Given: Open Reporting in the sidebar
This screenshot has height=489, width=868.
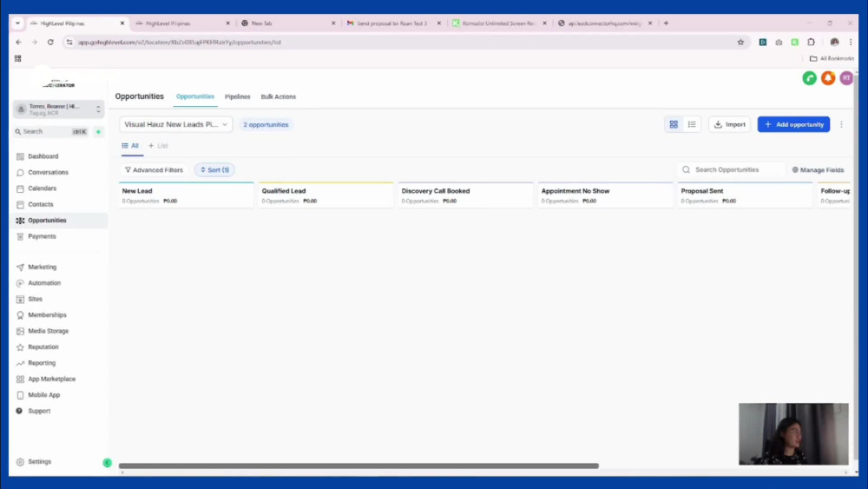Looking at the screenshot, I should (x=42, y=363).
